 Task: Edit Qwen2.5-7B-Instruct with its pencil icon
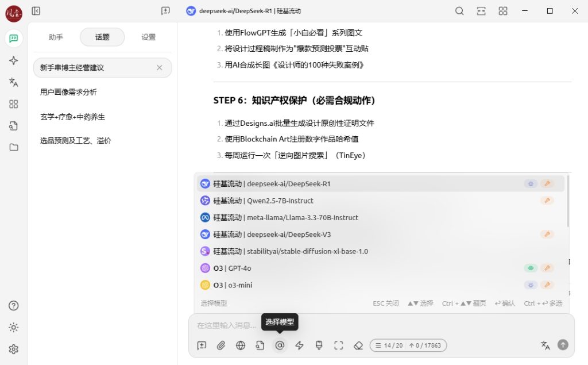tap(547, 201)
